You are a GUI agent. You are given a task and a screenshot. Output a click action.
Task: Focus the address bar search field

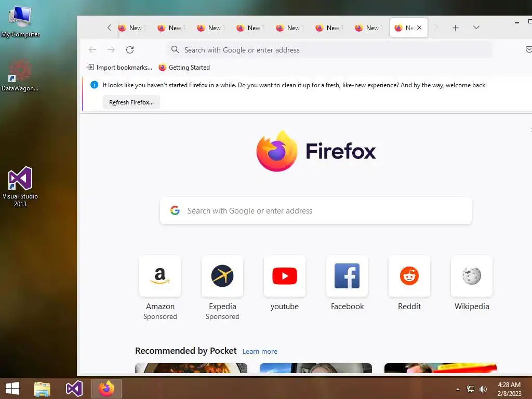tap(329, 50)
